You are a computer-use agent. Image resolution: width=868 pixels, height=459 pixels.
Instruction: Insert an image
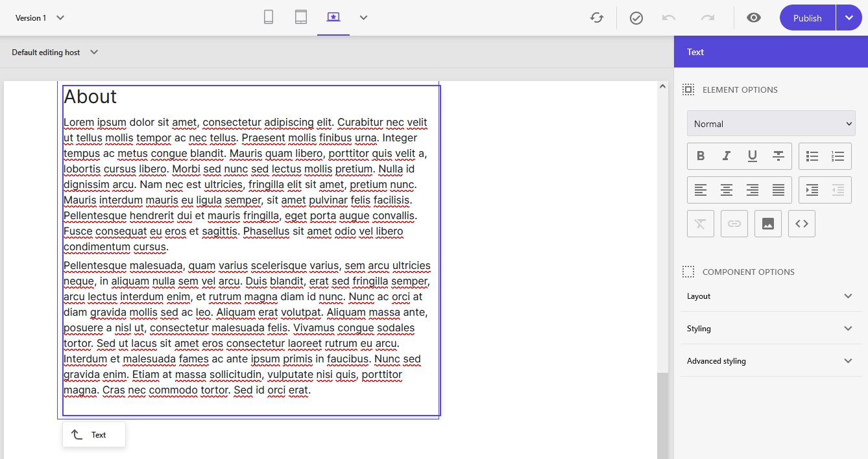click(768, 224)
